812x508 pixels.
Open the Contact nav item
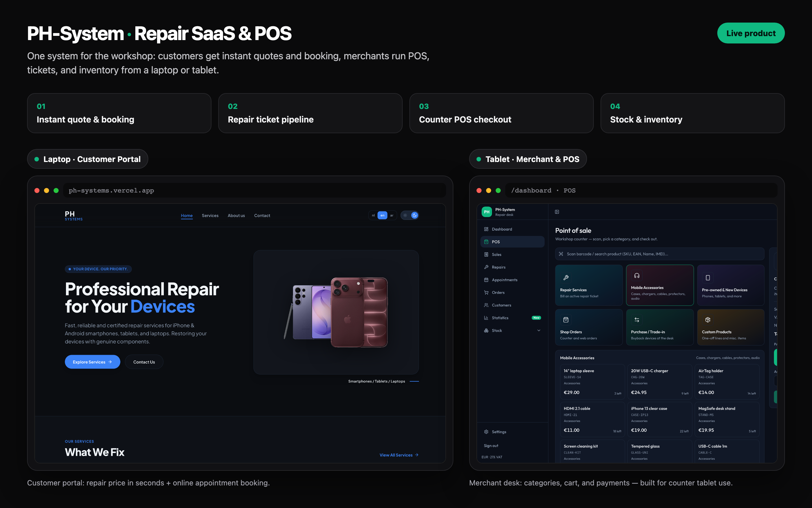pos(262,216)
